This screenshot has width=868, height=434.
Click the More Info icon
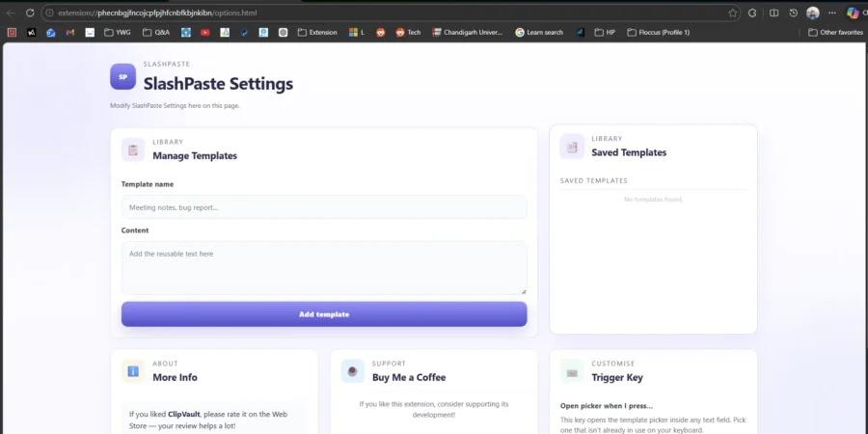pos(133,371)
